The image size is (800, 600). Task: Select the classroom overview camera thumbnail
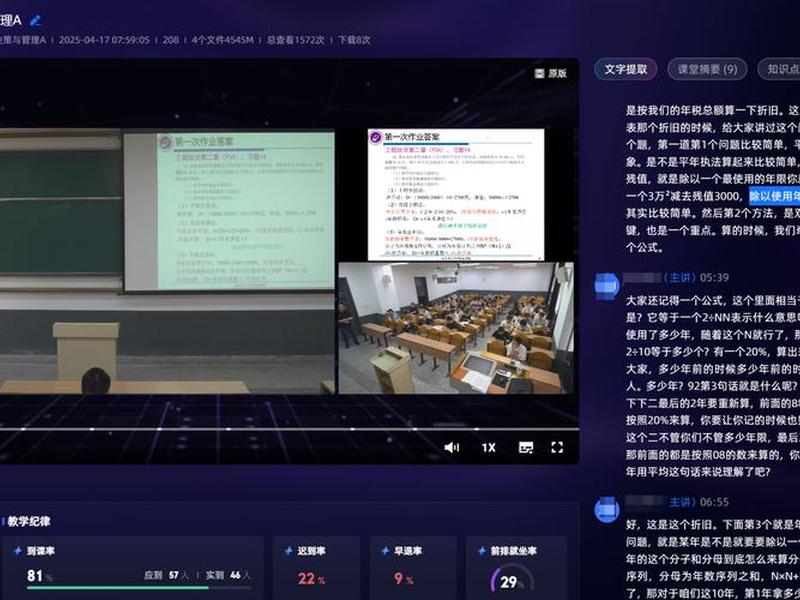pos(456,328)
